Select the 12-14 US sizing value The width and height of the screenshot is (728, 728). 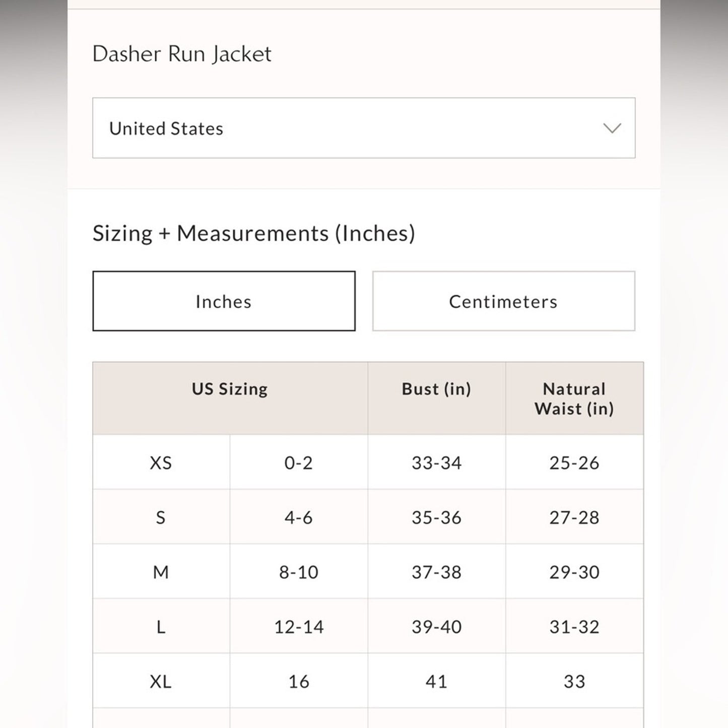click(x=299, y=627)
